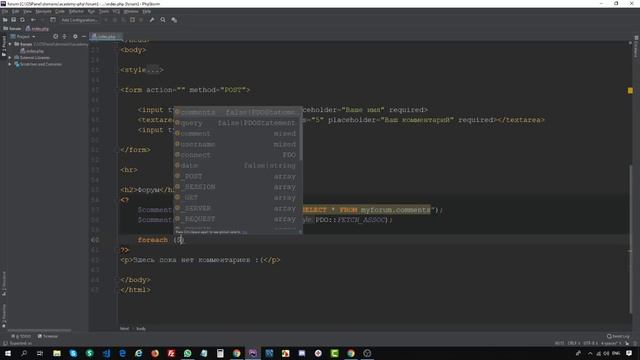Open the Help menu
640x360 pixels.
(147, 11)
